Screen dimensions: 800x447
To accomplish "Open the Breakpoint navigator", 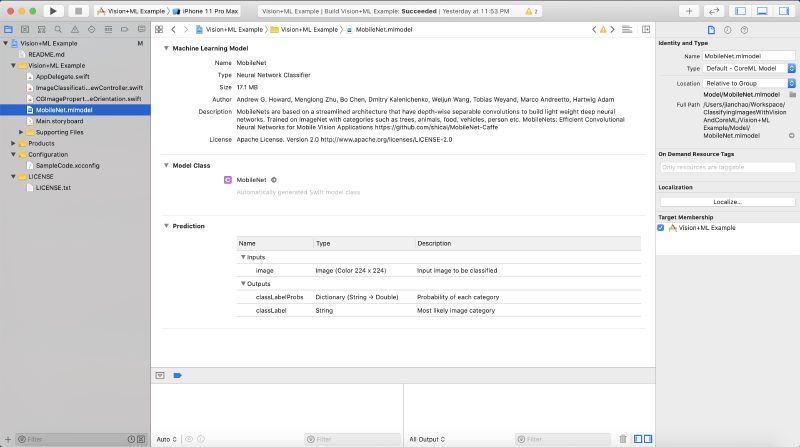I will point(124,30).
